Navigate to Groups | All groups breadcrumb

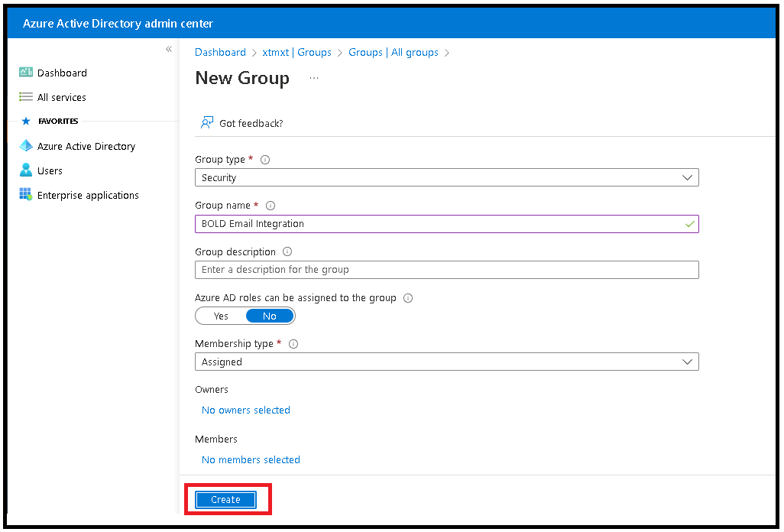pos(394,52)
